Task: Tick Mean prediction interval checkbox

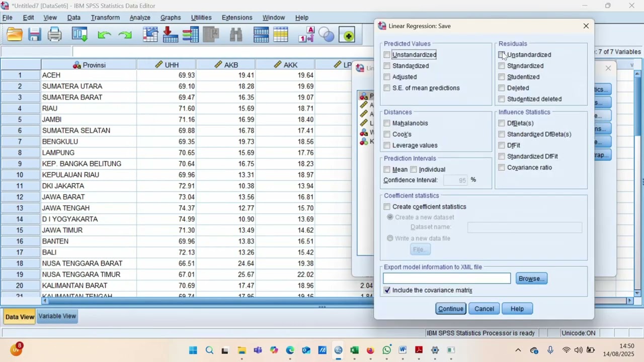Action: coord(387,169)
